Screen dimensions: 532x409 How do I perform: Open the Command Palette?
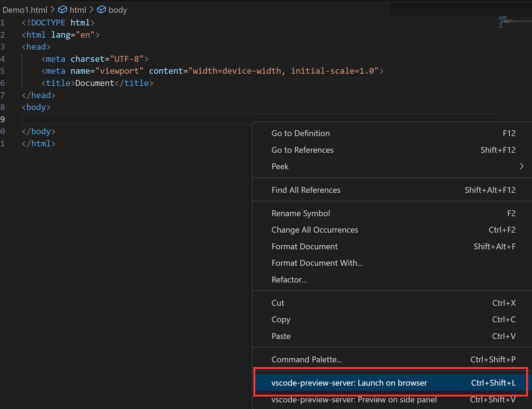point(307,359)
